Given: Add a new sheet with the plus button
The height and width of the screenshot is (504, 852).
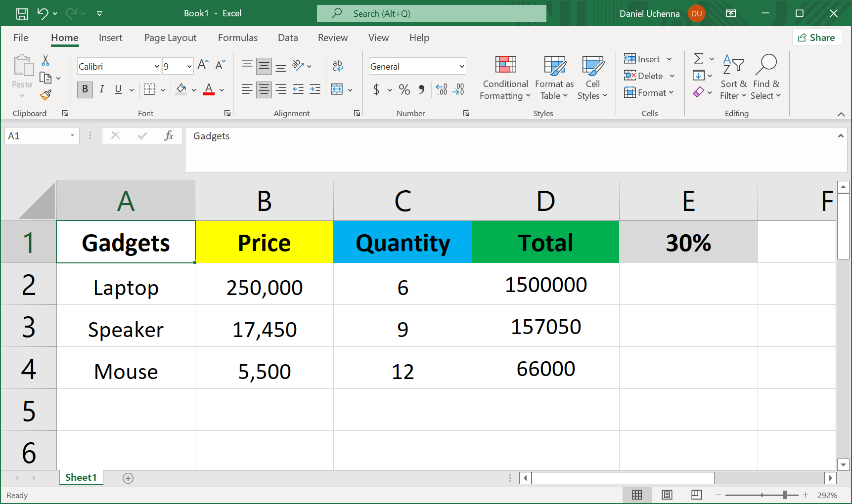Looking at the screenshot, I should pyautogui.click(x=128, y=478).
